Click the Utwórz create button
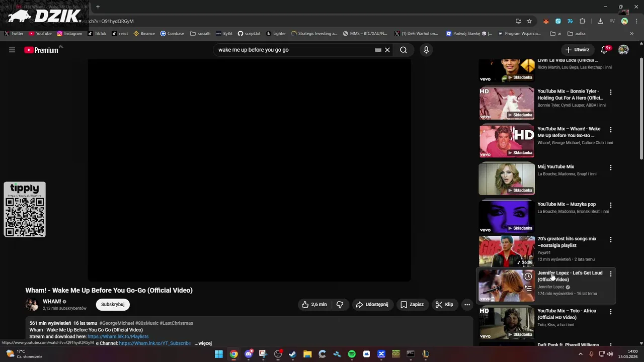The height and width of the screenshot is (362, 644). pyautogui.click(x=577, y=50)
